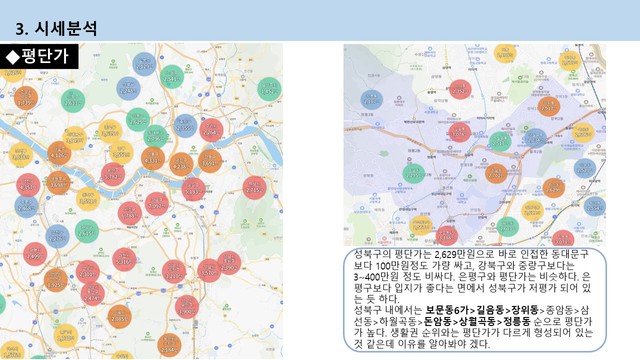Click the red 3,570 map bubble
This screenshot has height=360, width=640.
tap(209, 271)
